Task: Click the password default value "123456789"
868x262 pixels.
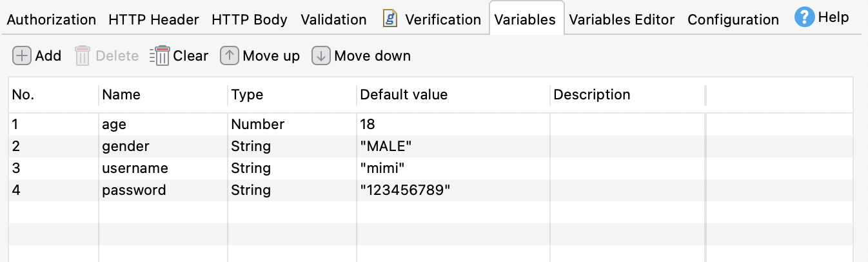Action: coord(405,190)
